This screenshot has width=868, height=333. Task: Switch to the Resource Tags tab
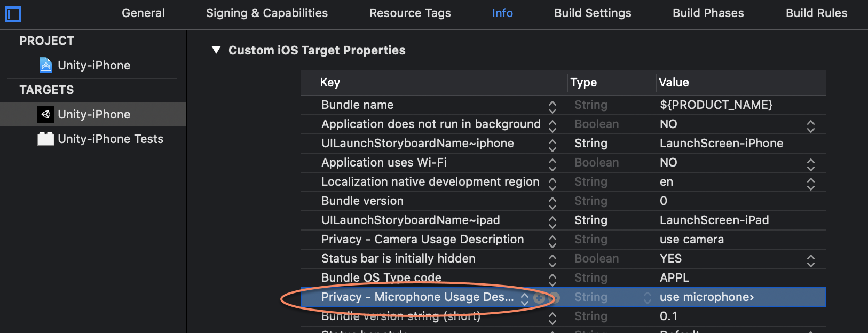tap(410, 13)
